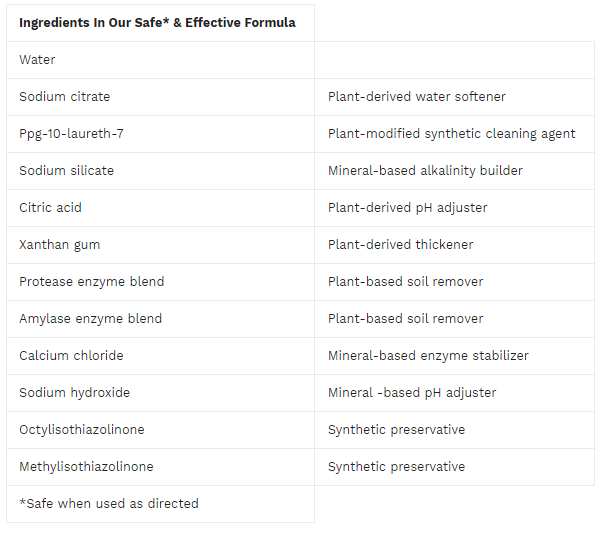Click the '*Safe when used as directed' footnote
606x534 pixels.
(109, 504)
